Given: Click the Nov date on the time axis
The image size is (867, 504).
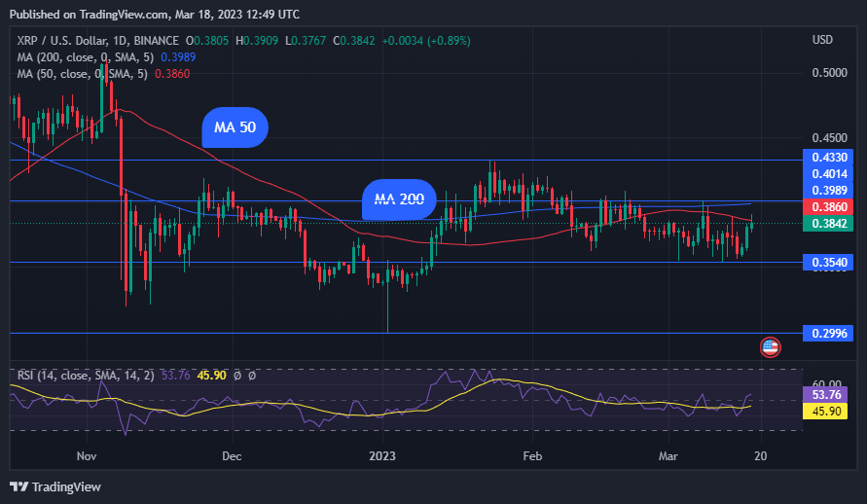Looking at the screenshot, I should tap(87, 456).
